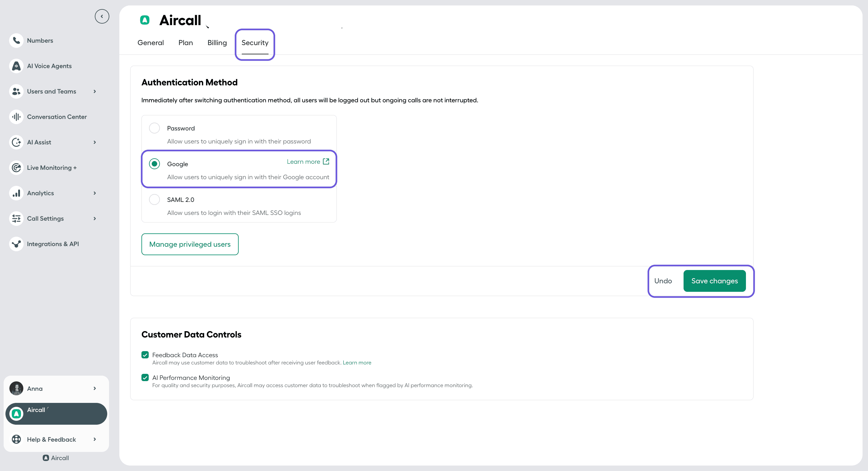Choose SAML 2.0 as authentication method
The height and width of the screenshot is (471, 868).
tap(154, 199)
